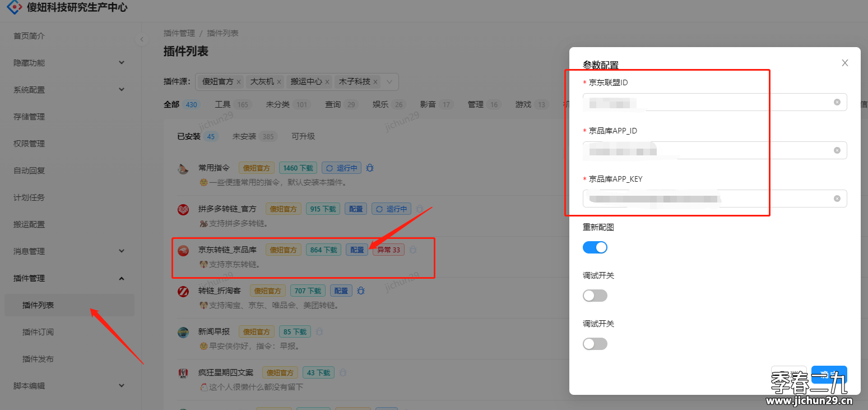
Task: Remove the 大灰机 source tag via its x
Action: point(278,81)
